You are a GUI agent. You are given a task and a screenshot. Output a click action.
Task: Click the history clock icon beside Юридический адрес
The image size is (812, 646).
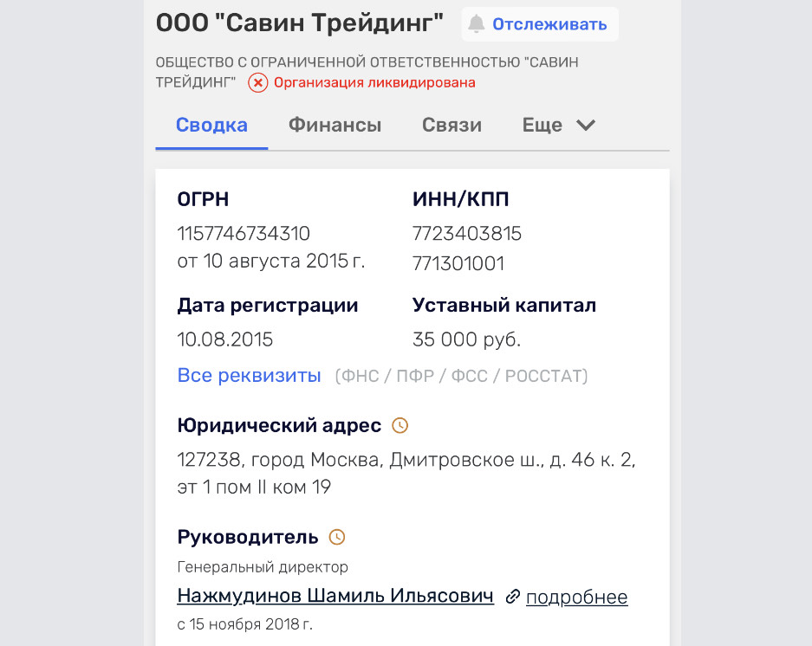(400, 425)
